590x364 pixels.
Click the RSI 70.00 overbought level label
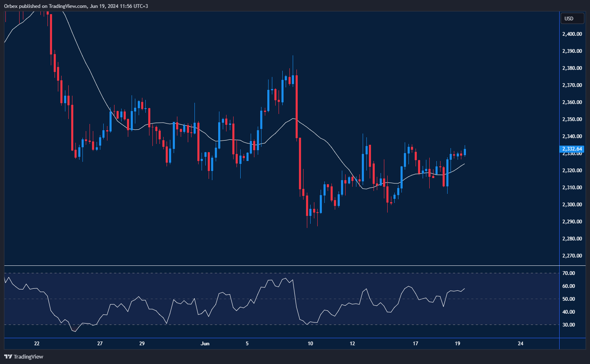tap(568, 273)
